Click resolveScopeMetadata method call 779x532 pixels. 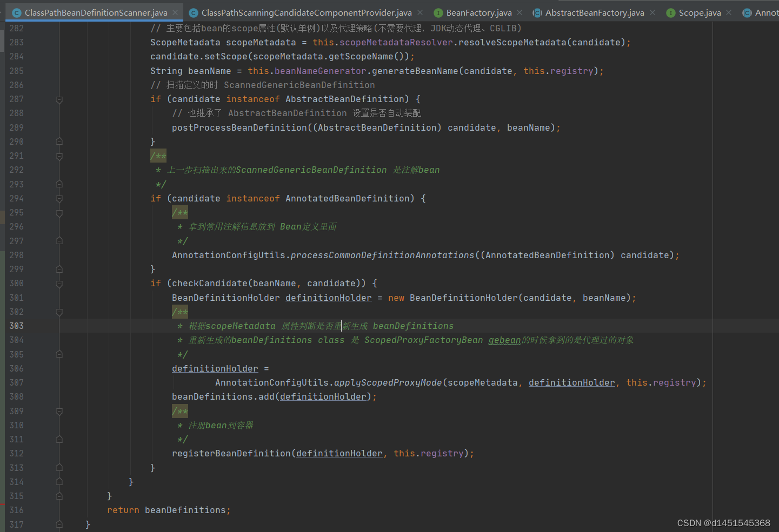click(x=512, y=42)
